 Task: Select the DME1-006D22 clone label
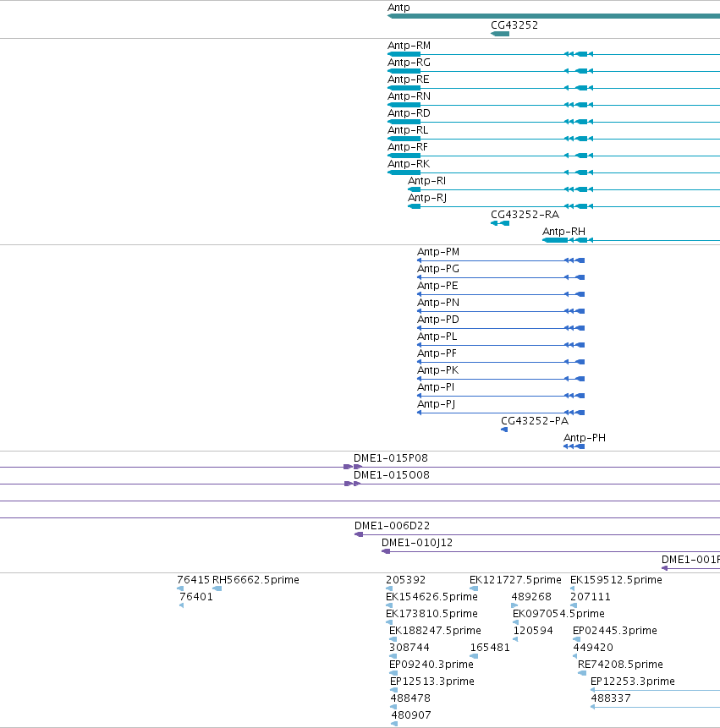[x=392, y=526]
